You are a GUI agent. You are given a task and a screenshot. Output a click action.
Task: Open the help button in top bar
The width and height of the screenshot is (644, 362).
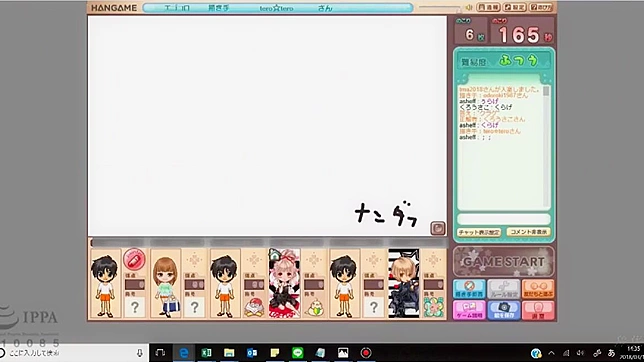541,7
